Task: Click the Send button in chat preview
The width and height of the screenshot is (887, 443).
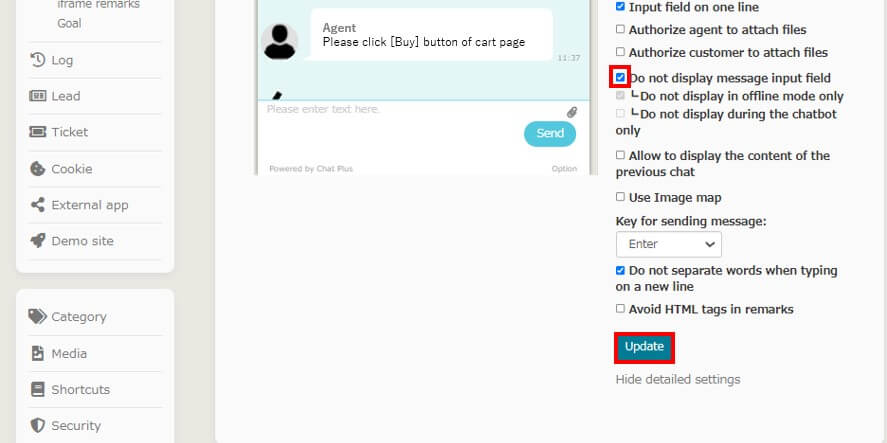Action: pos(550,134)
